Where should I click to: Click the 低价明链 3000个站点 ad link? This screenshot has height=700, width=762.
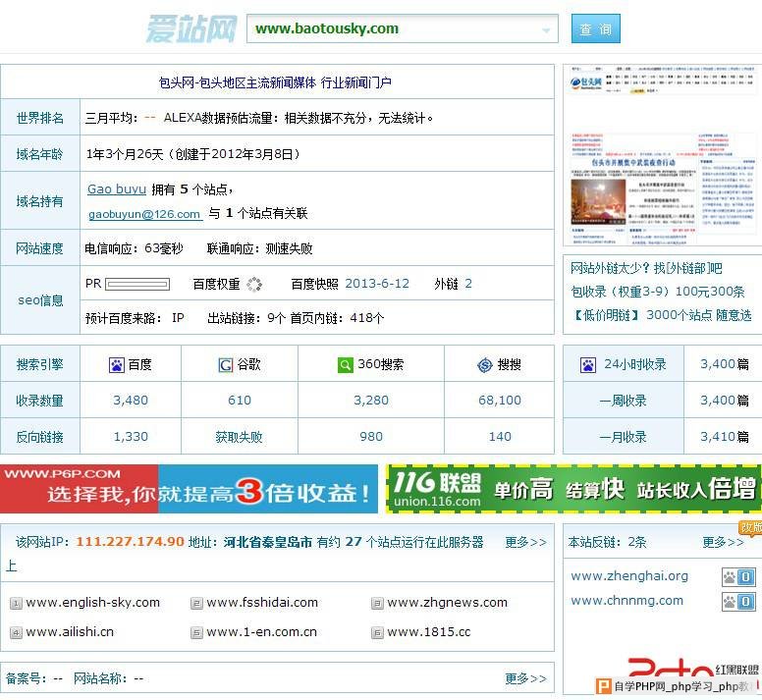[x=663, y=315]
